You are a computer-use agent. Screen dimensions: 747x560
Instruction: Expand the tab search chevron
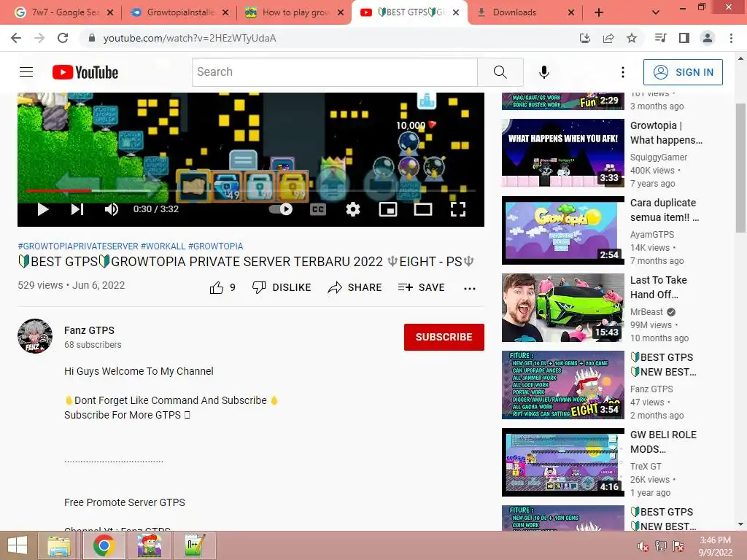point(656,12)
